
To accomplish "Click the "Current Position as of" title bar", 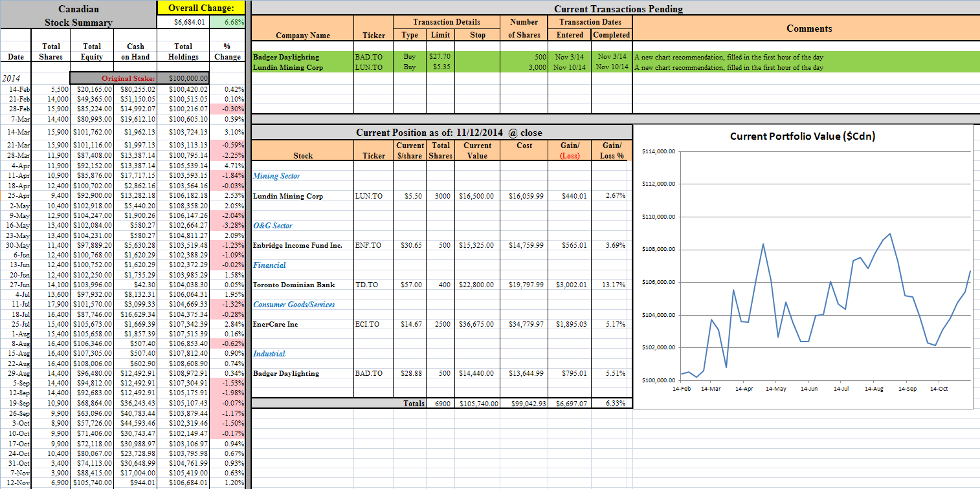I will (441, 132).
